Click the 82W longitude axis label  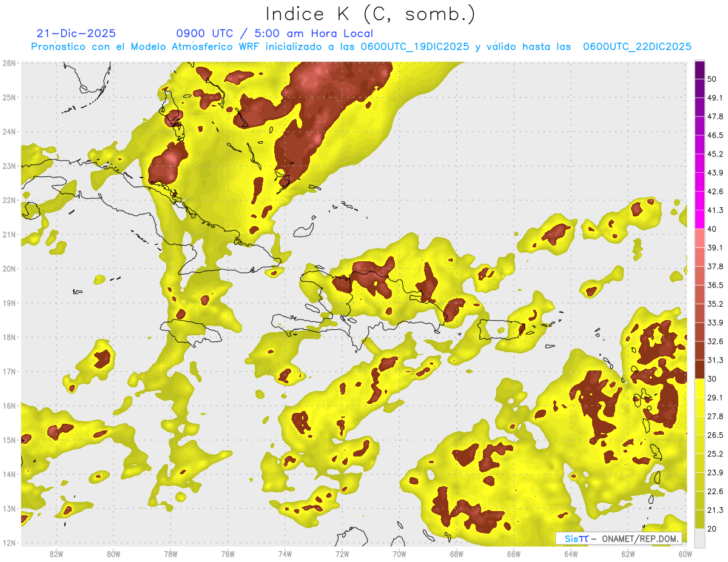pyautogui.click(x=56, y=554)
